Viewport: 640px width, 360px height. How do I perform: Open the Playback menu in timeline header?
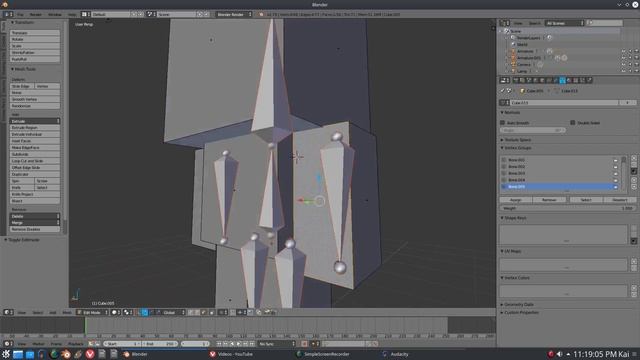coord(75,344)
